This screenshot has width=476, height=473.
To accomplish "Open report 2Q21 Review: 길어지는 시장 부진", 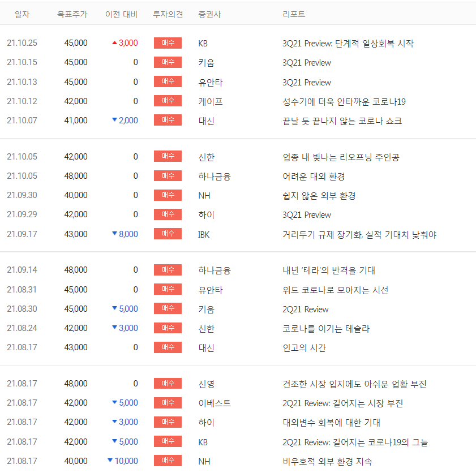I will 343,403.
